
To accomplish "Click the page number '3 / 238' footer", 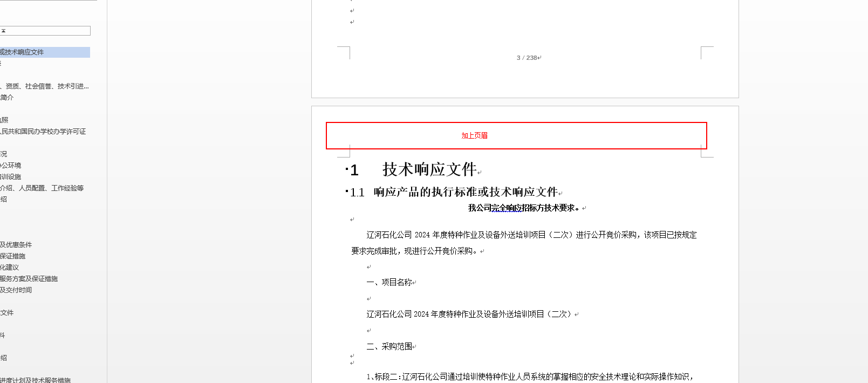I will click(x=527, y=58).
